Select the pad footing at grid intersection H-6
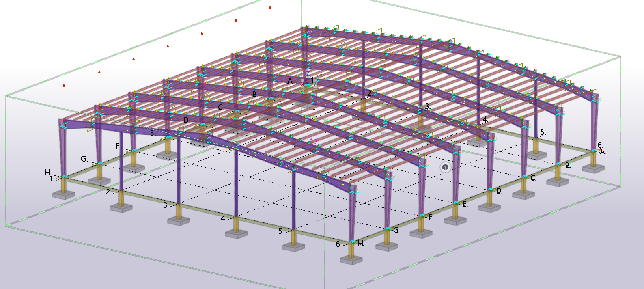This screenshot has width=644, height=289. tap(351, 260)
